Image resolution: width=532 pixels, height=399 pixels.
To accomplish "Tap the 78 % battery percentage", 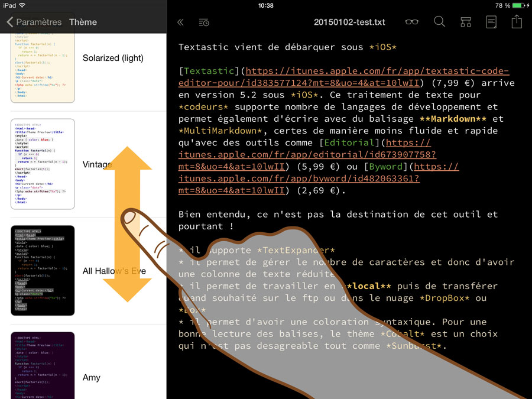I will click(x=502, y=5).
